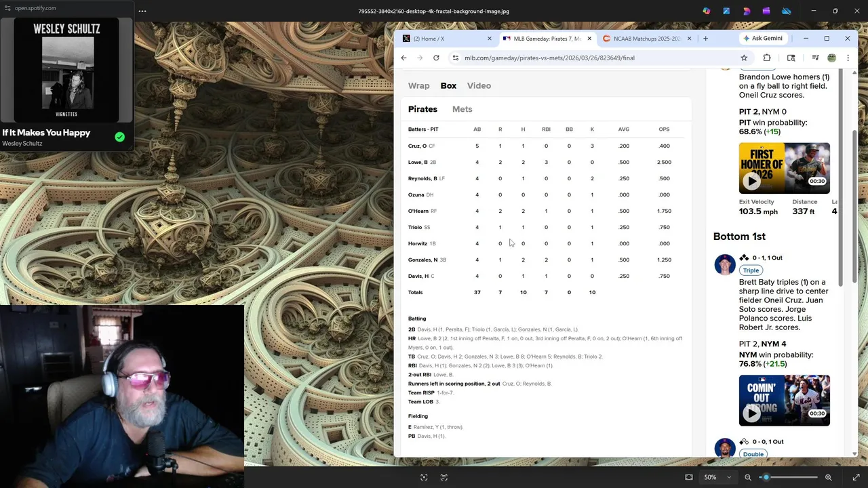Click the visual search icon in Photos bottom bar
This screenshot has width=868, height=488.
(x=424, y=477)
